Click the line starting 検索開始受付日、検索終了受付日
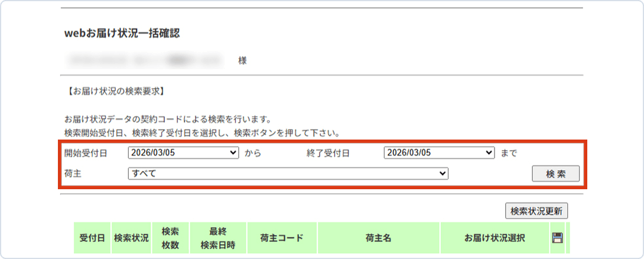Screen dimensions: 644x259 coord(204,134)
